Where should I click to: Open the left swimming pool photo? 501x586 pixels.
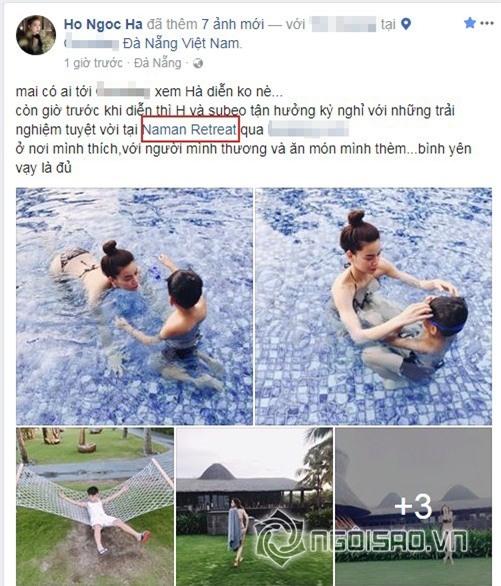pyautogui.click(x=134, y=306)
